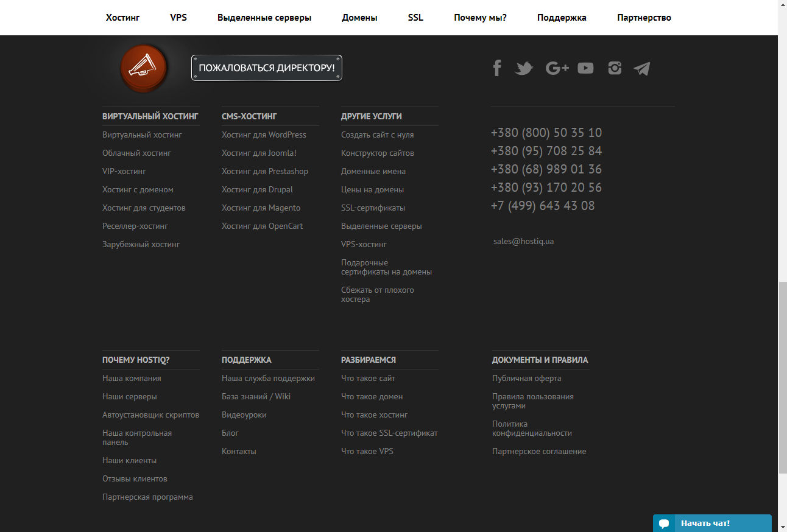The image size is (787, 532).
Task: Click the ПОЖАЛОВАТЬСЯ ДИРЕКТОРУ! button
Action: pos(267,68)
